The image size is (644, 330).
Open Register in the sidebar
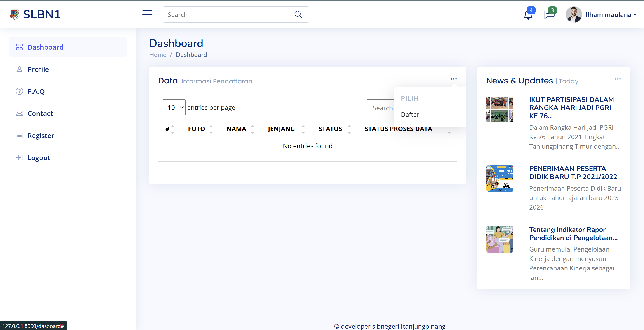(x=41, y=136)
